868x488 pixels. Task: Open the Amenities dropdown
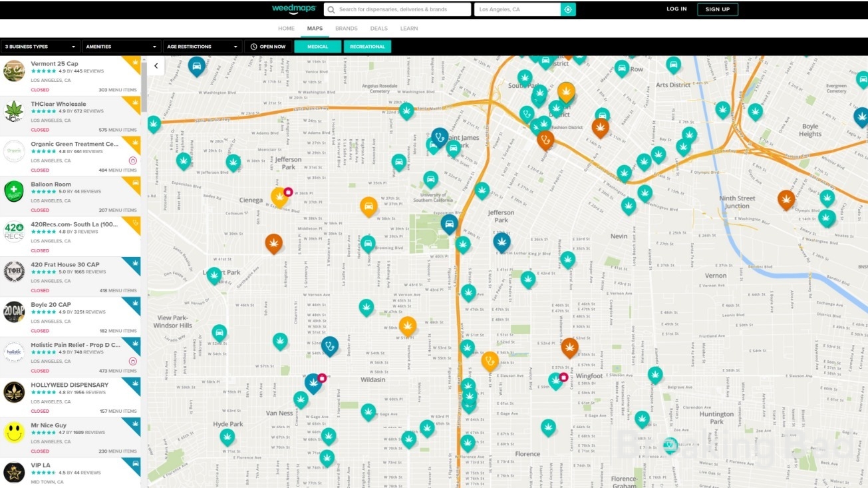pyautogui.click(x=122, y=47)
